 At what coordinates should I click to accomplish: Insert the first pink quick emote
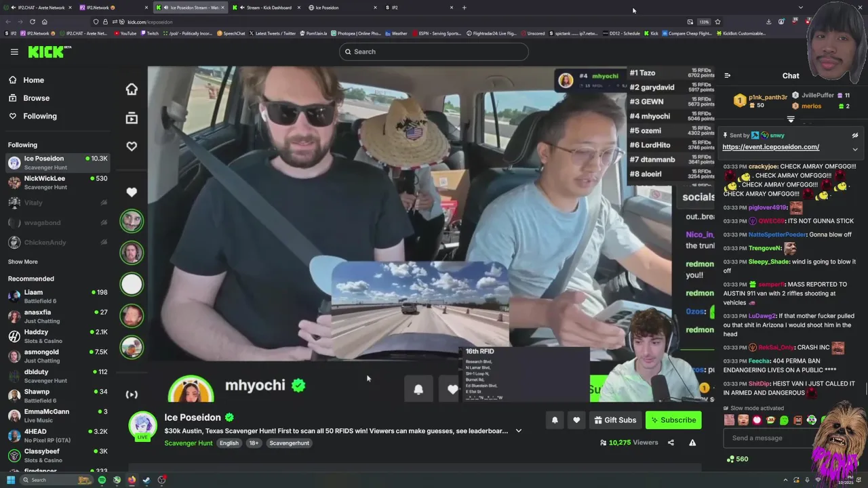729,420
